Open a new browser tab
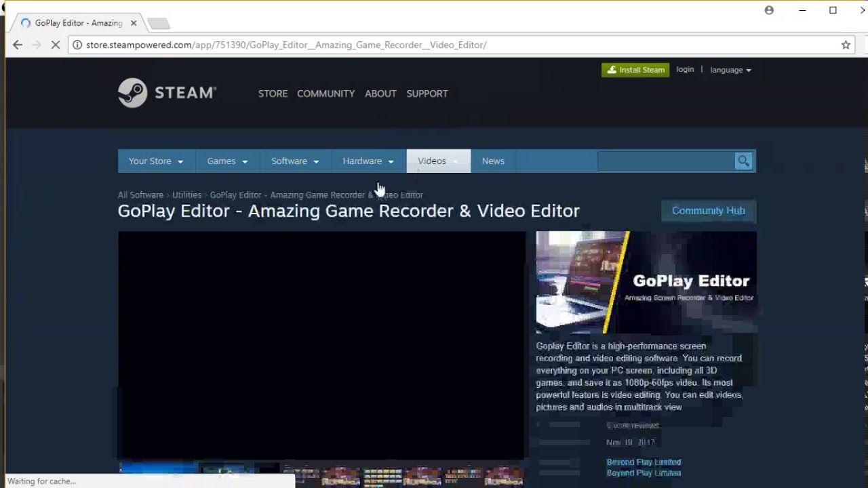Viewport: 868px width, 488px height. (x=159, y=23)
